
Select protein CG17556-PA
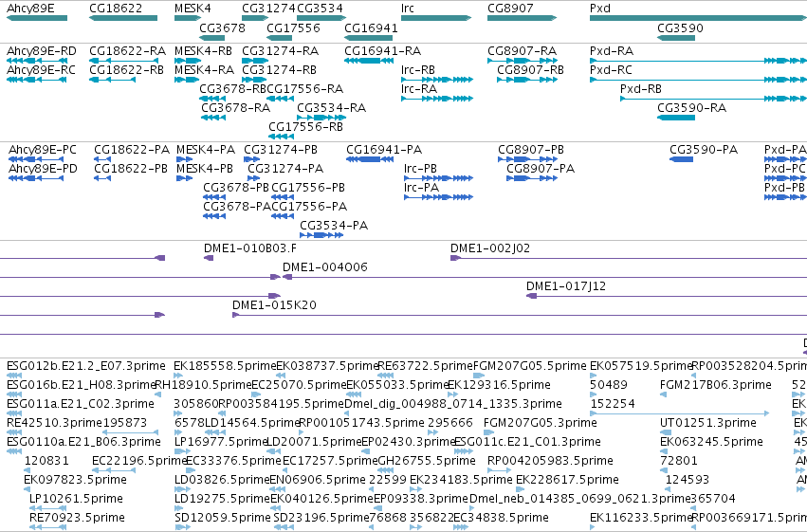click(x=309, y=207)
